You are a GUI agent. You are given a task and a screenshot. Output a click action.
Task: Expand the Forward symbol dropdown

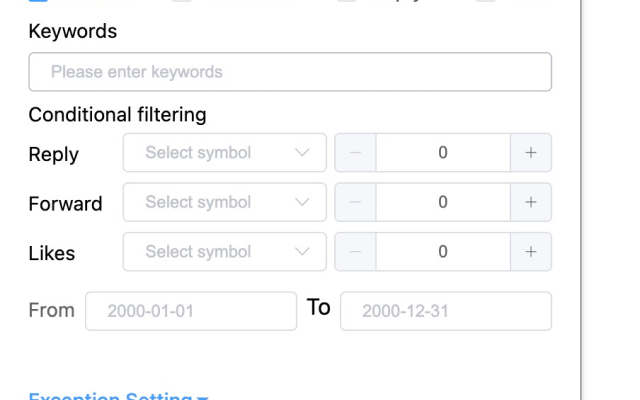[224, 202]
